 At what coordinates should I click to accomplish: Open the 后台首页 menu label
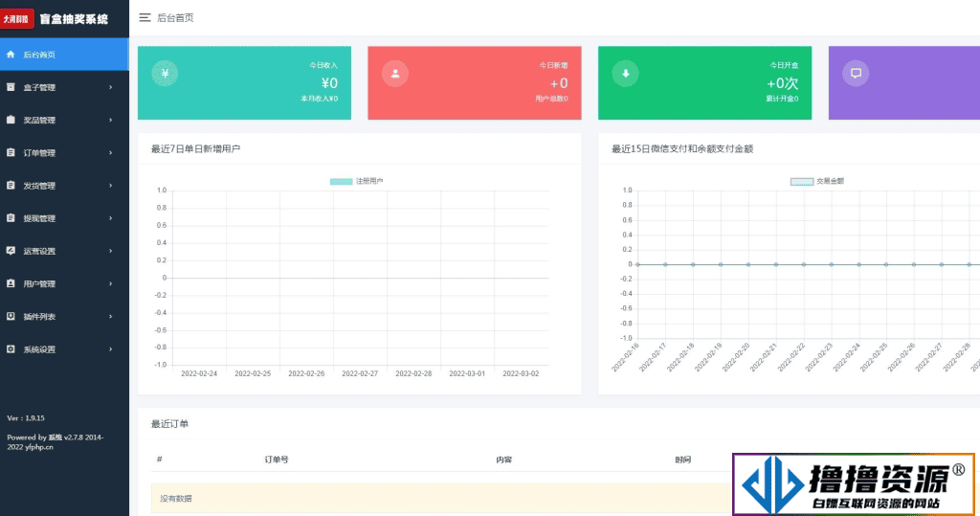[39, 55]
